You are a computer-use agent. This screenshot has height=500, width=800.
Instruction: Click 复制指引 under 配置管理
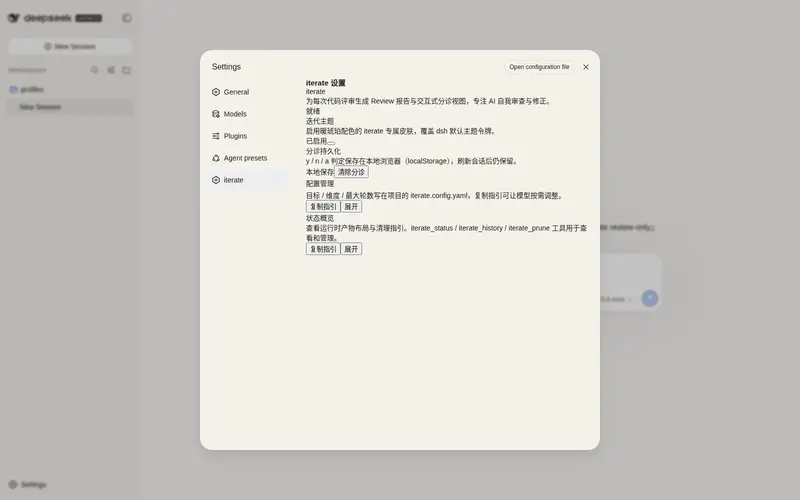(323, 207)
